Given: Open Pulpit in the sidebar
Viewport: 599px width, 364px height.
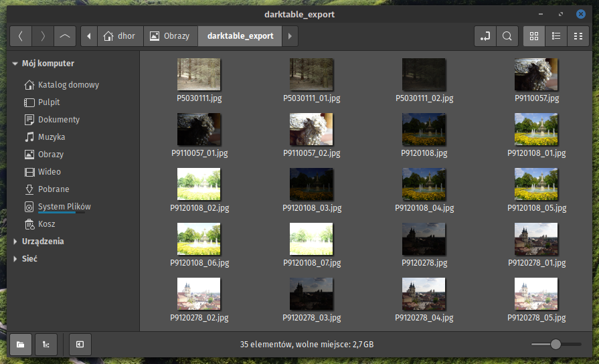Looking at the screenshot, I should click(x=42, y=102).
